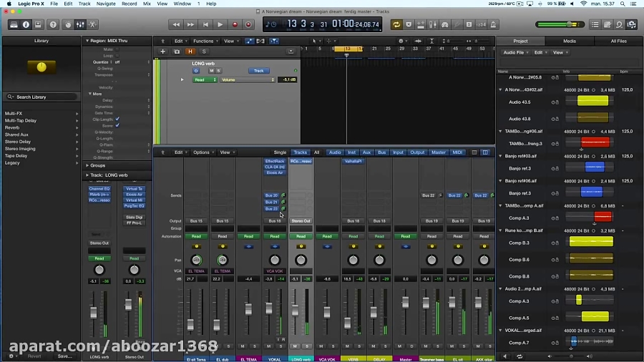This screenshot has height=362, width=644.
Task: Go to beginning of project
Action: pyautogui.click(x=205, y=24)
